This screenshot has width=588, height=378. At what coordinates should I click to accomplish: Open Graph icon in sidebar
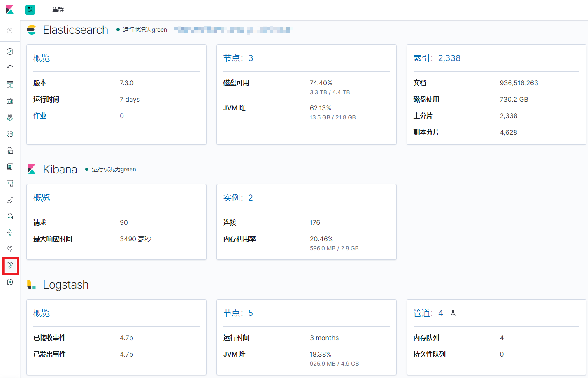[x=10, y=233]
